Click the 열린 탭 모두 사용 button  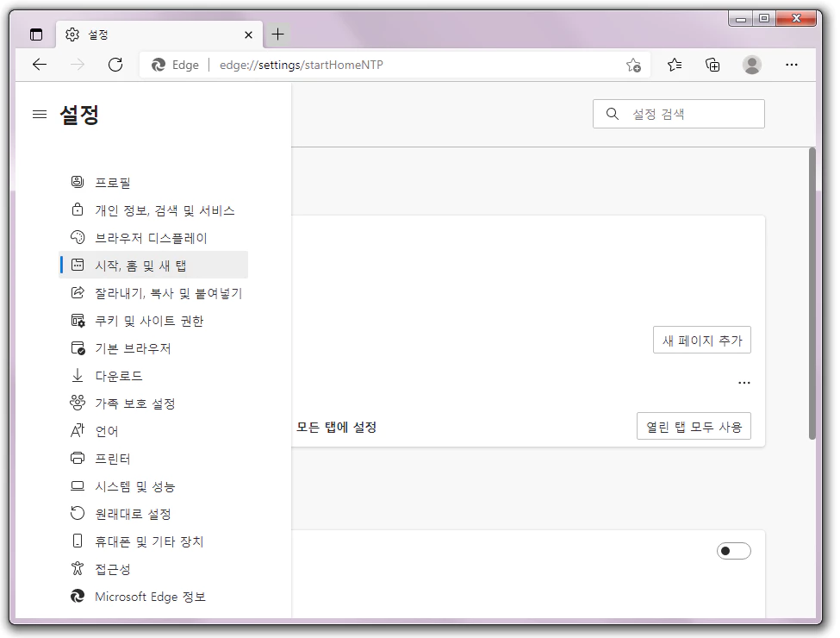click(x=694, y=426)
